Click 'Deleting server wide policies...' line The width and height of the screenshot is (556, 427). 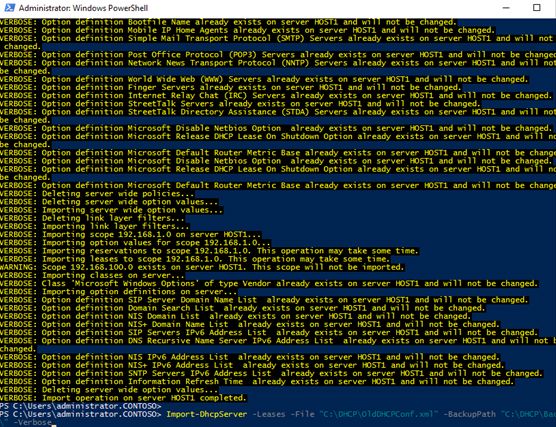(97, 194)
